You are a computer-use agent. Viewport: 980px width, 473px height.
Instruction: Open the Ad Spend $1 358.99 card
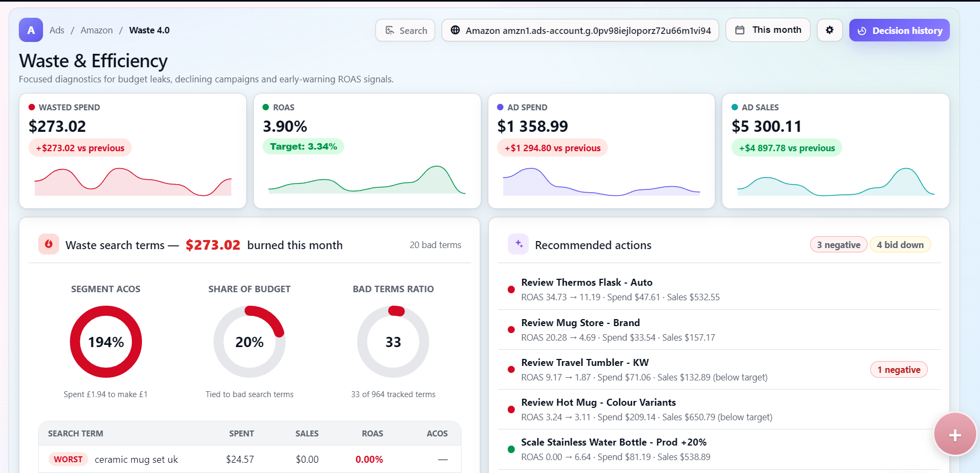[601, 151]
